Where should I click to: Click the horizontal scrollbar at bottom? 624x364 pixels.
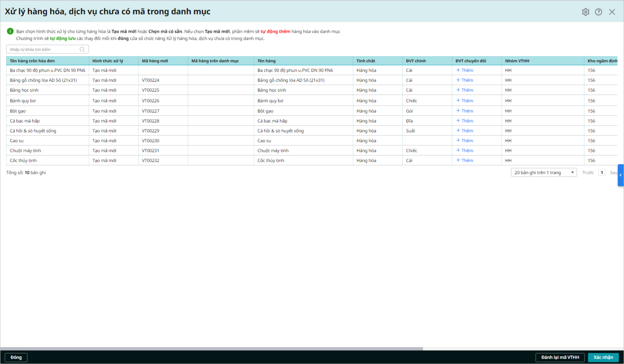pos(211,348)
